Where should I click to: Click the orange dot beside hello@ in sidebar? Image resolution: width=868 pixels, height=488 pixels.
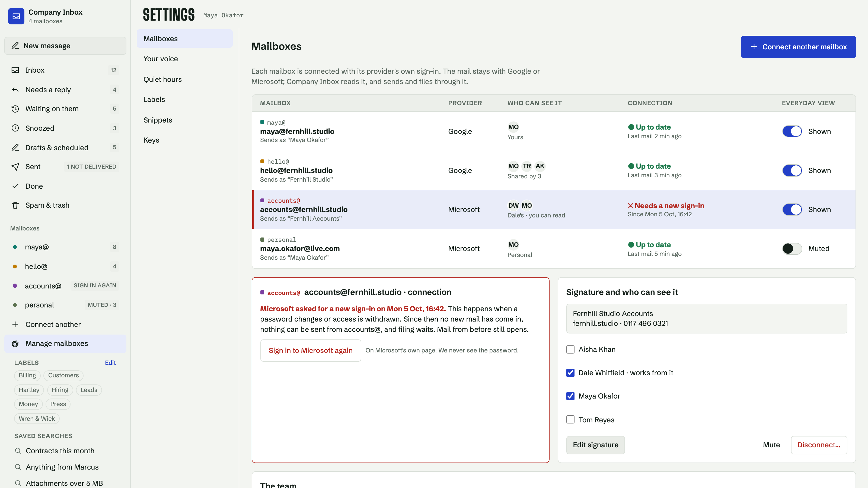click(15, 267)
